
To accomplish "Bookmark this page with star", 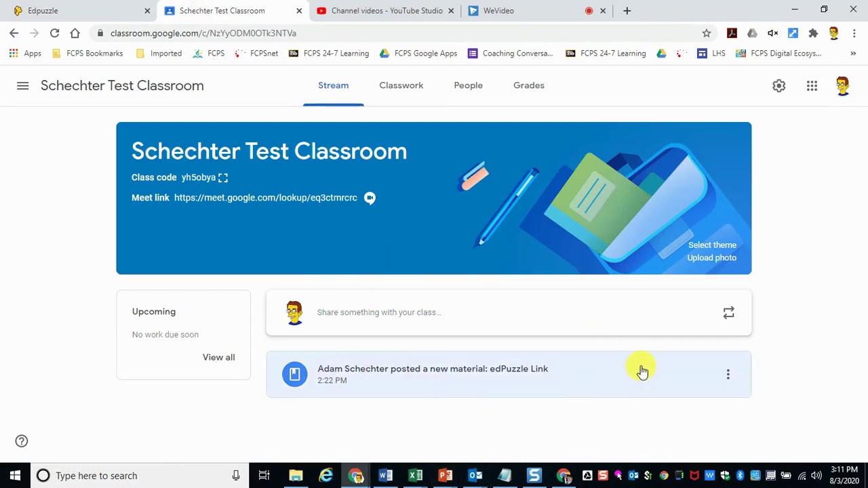I will [x=707, y=33].
